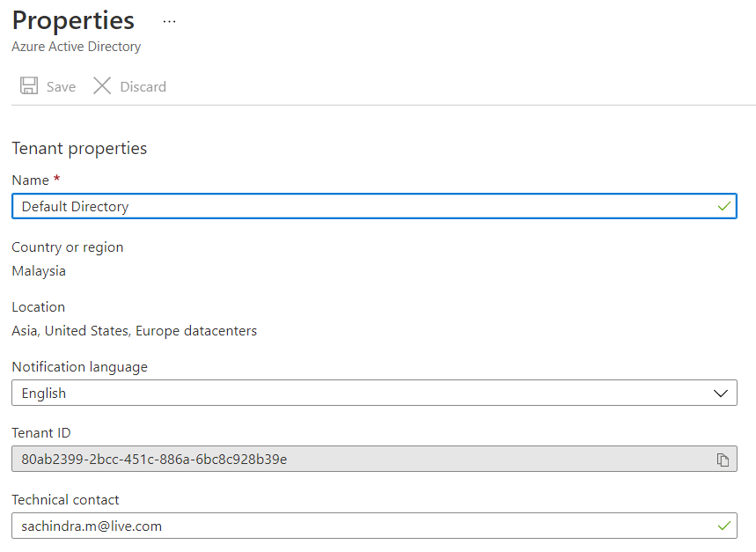
Task: Expand the Notification language chevron
Action: coord(721,394)
